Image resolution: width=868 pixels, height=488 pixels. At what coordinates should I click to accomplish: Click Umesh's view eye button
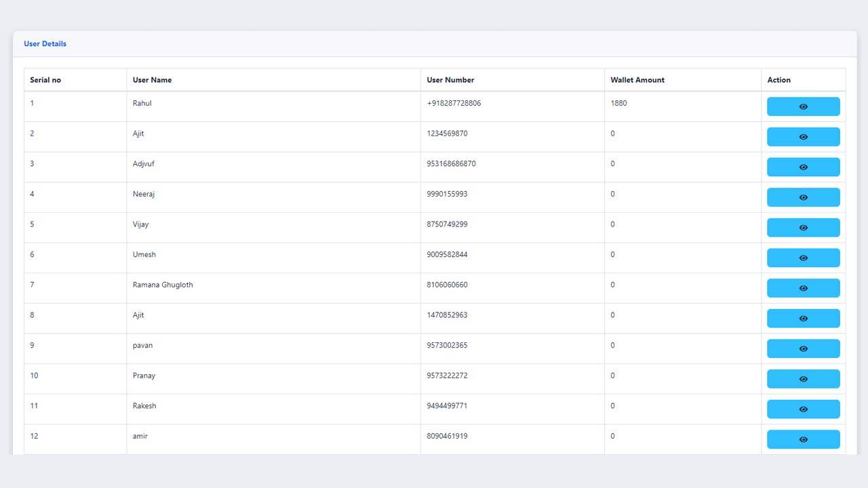point(803,258)
